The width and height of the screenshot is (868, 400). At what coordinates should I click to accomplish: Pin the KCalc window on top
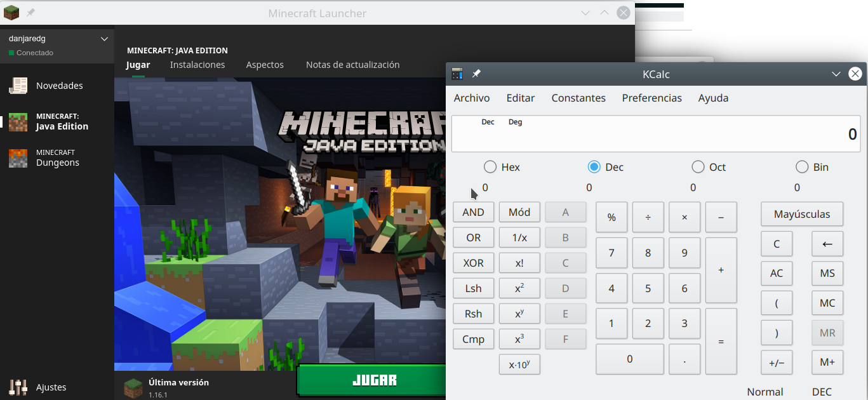pyautogui.click(x=476, y=74)
